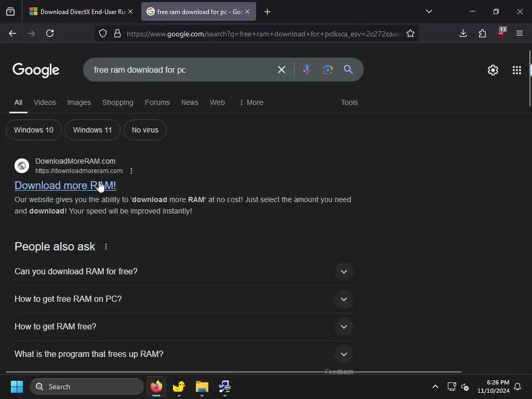Switch to the Web results tab
Image resolution: width=532 pixels, height=399 pixels.
tap(217, 102)
